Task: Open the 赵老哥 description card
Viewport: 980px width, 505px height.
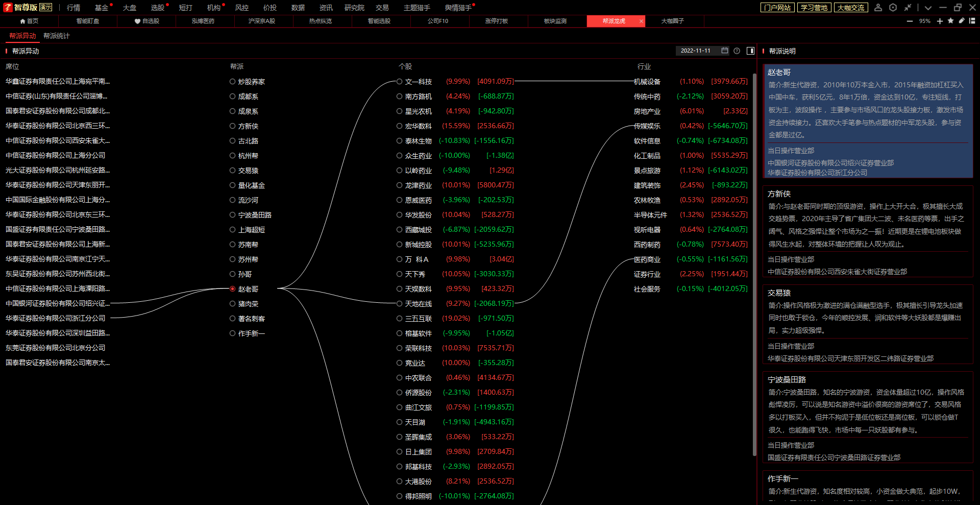Action: 868,121
